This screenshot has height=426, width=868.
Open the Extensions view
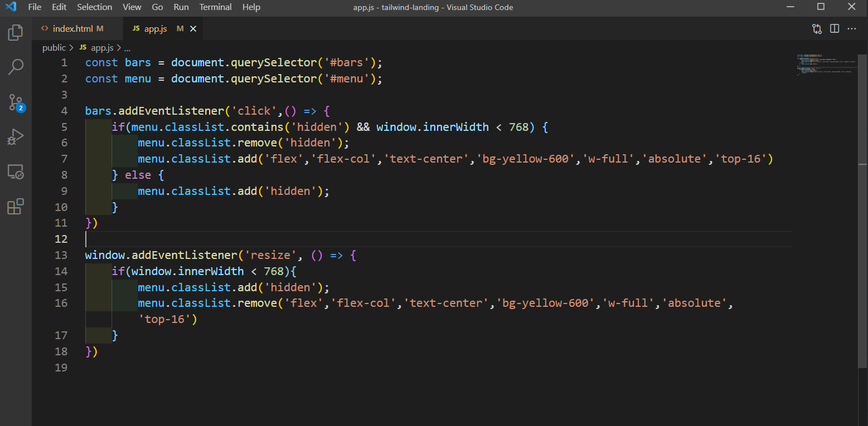pyautogui.click(x=16, y=207)
